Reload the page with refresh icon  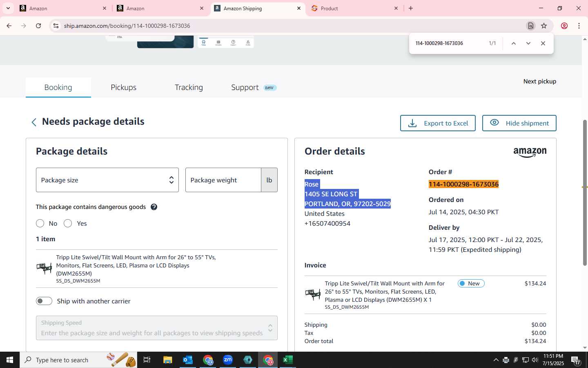(38, 26)
